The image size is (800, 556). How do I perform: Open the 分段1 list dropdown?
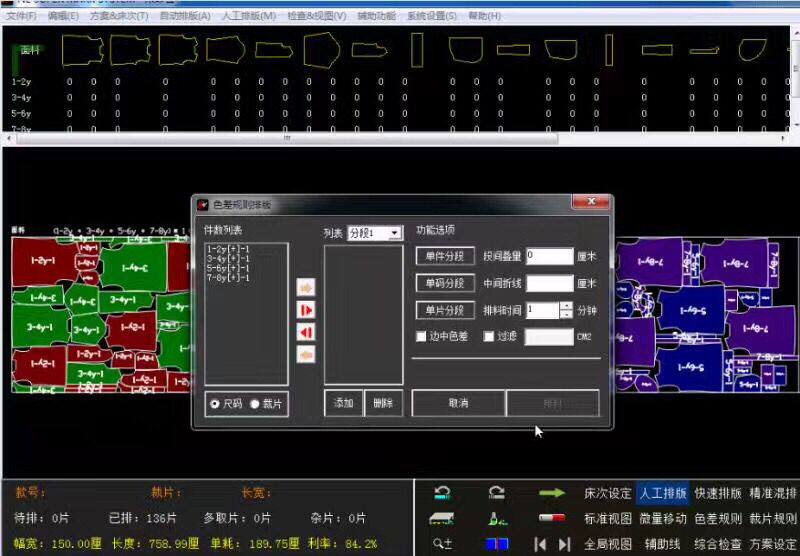394,233
